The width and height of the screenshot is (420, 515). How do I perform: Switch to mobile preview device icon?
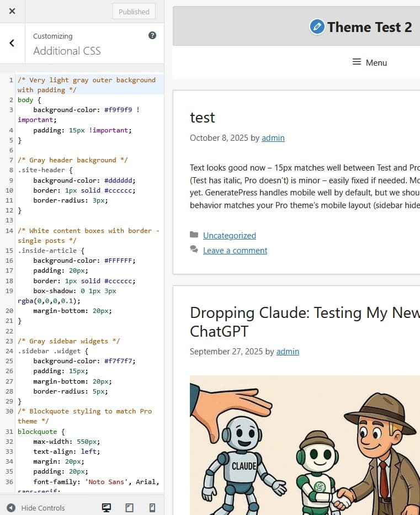[152, 507]
